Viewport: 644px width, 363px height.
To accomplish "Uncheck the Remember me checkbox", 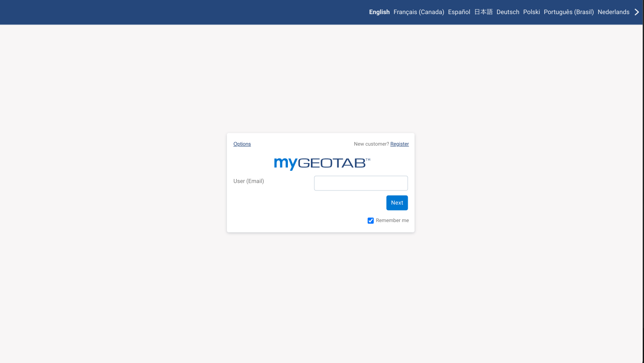I will pos(371,220).
